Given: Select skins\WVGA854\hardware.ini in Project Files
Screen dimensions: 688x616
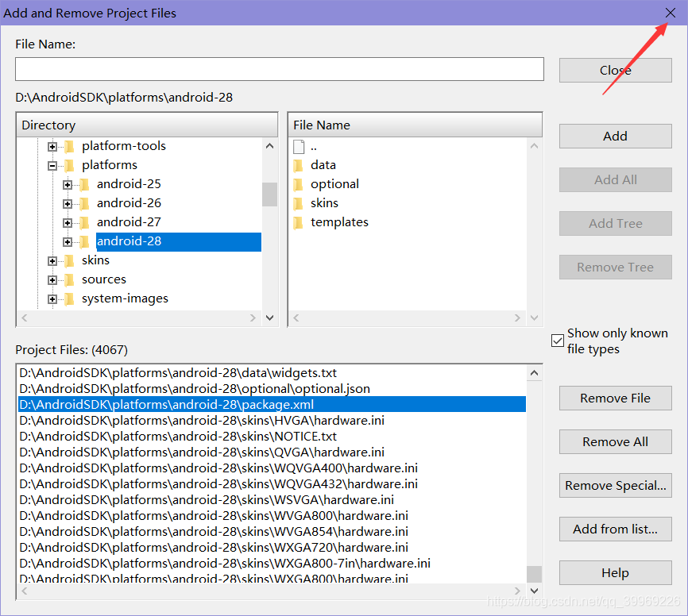Looking at the screenshot, I should point(272,531).
